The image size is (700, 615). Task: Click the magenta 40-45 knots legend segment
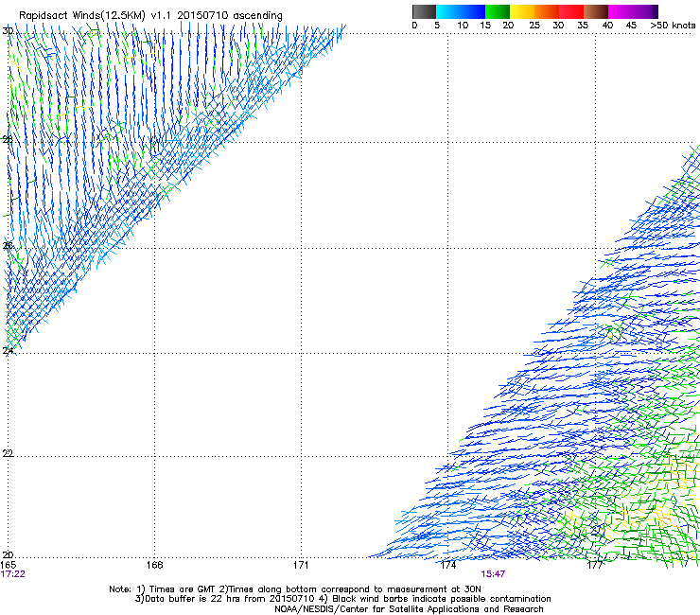(621, 11)
